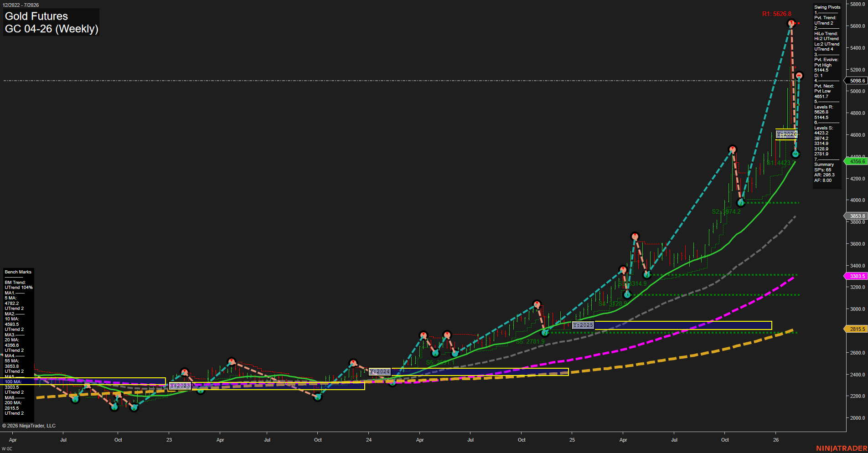This screenshot has height=453, width=868.
Task: Click the magenta 3303.5 price tag on the axis
Action: click(857, 276)
